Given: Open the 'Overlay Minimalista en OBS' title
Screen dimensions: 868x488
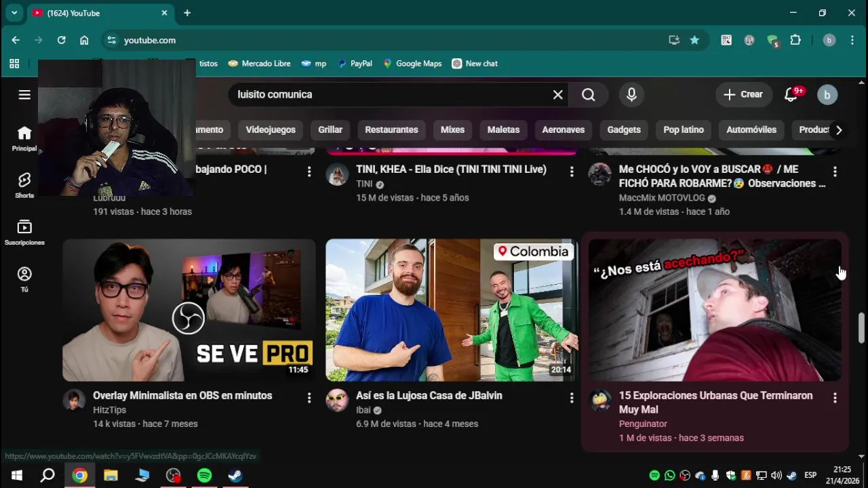Looking at the screenshot, I should 182,396.
